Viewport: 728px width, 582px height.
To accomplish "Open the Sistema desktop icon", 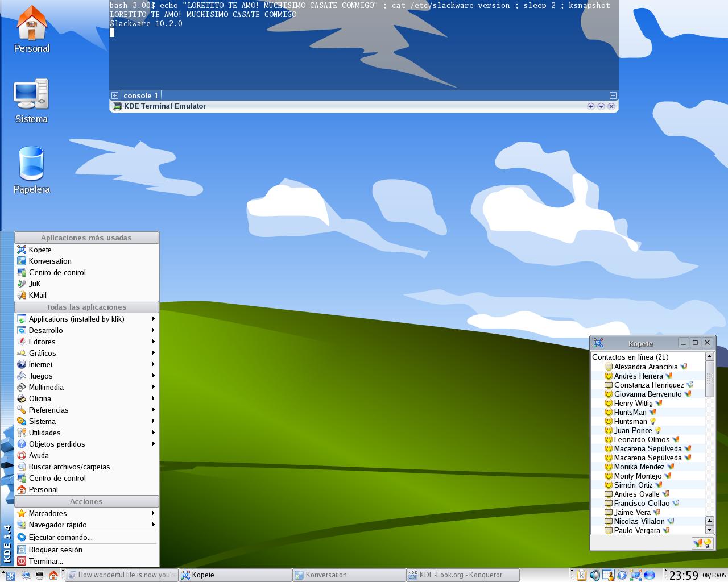I will point(31,102).
